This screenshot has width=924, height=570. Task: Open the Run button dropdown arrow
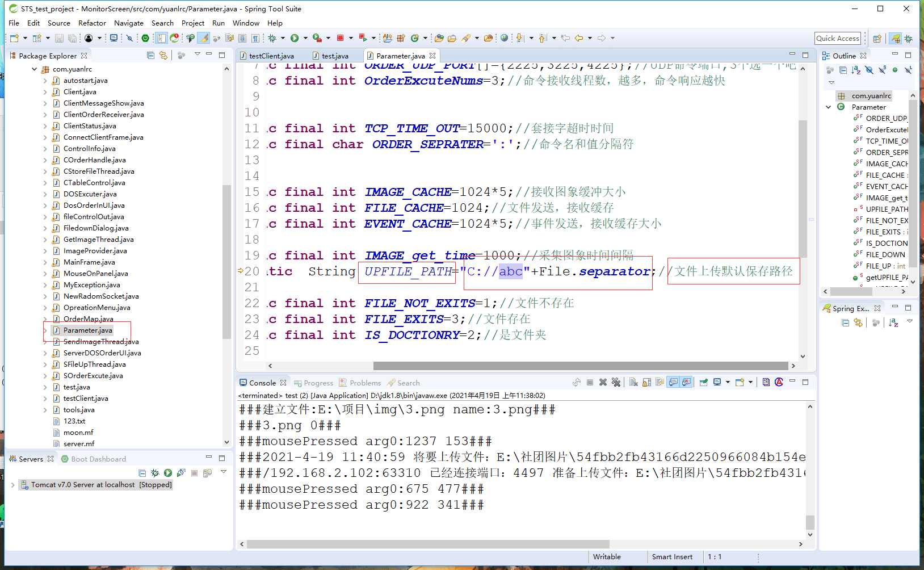coord(305,38)
